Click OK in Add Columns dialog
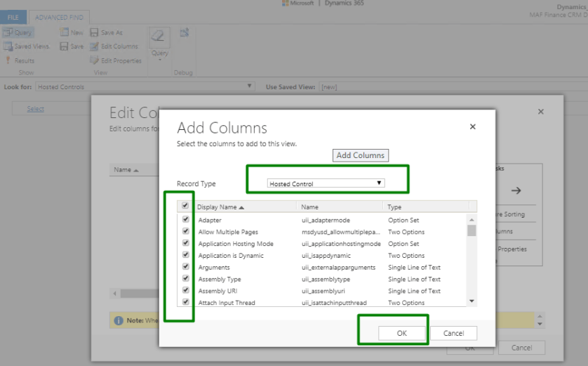588x366 pixels. (401, 333)
